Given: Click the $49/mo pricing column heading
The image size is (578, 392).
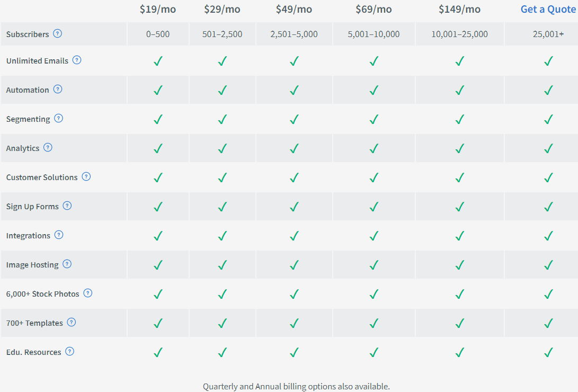Looking at the screenshot, I should point(294,9).
